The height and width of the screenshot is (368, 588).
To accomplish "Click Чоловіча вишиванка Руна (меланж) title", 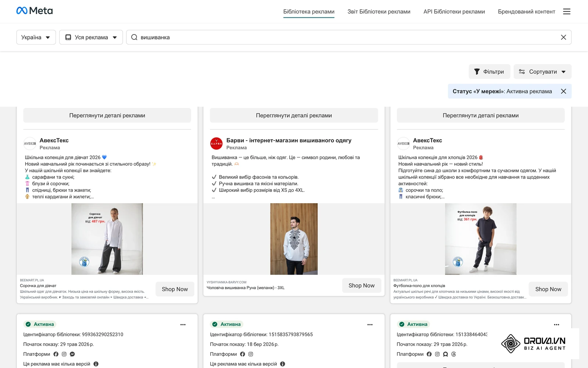I will point(245,288).
